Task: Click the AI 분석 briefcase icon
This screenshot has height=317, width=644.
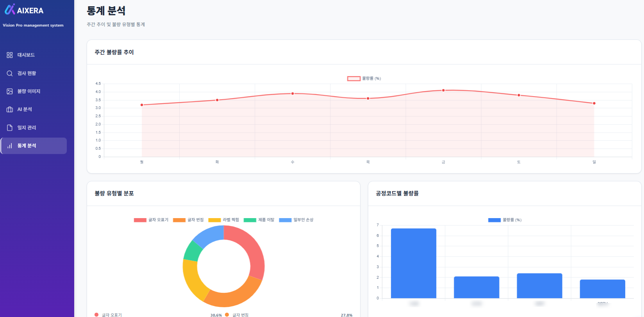Action: point(10,109)
